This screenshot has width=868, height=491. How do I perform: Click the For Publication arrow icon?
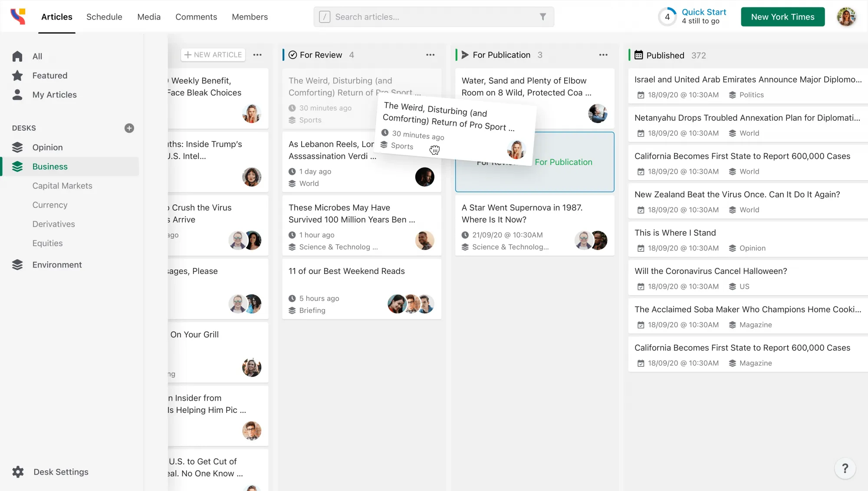click(465, 55)
